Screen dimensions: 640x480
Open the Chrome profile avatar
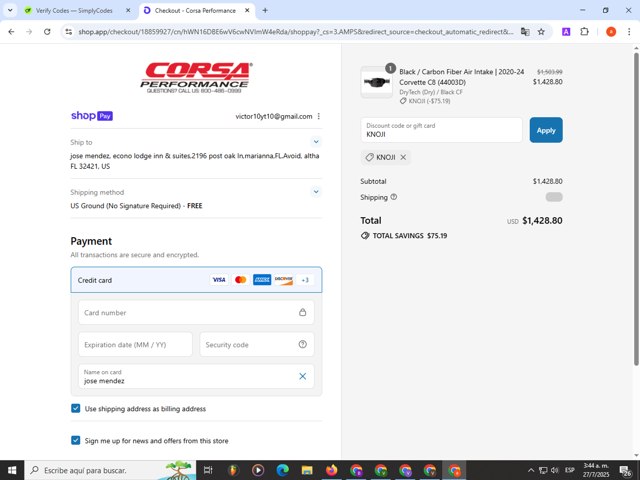click(611, 32)
